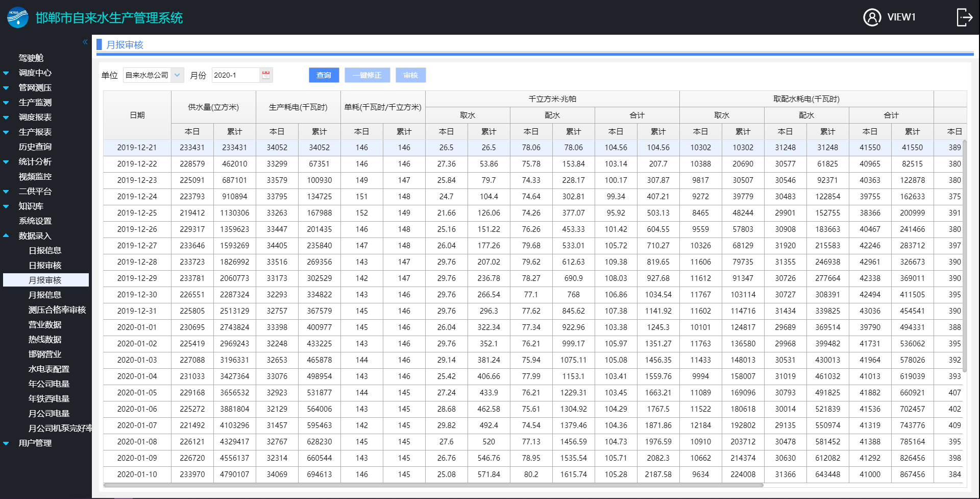Image resolution: width=980 pixels, height=499 pixels.
Task: Click the water company logo icon
Action: point(18,17)
